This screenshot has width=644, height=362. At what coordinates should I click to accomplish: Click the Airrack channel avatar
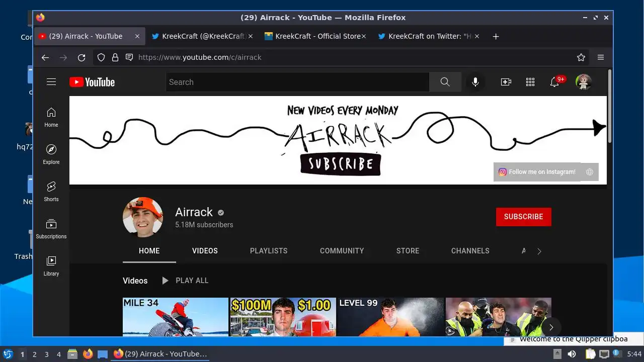(x=143, y=217)
